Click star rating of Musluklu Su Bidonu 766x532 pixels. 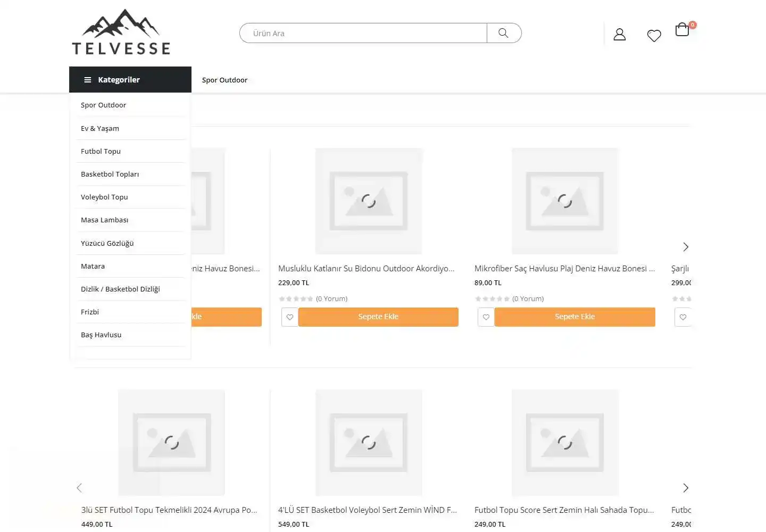296,299
